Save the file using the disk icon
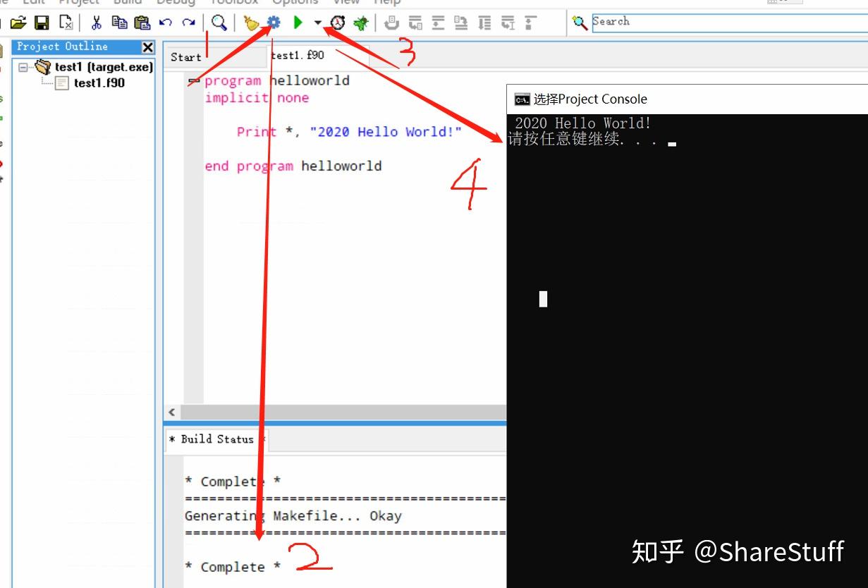This screenshot has width=868, height=588. click(41, 22)
